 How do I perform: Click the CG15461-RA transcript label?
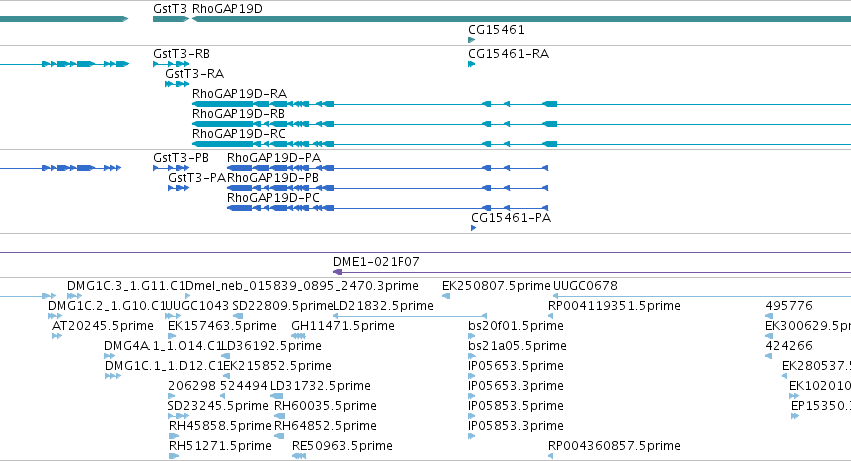tap(509, 54)
